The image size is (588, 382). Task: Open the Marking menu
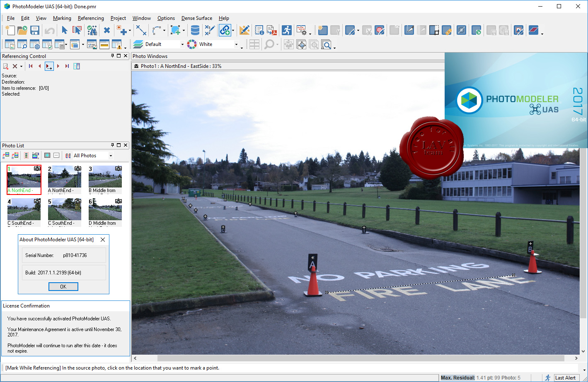(62, 18)
